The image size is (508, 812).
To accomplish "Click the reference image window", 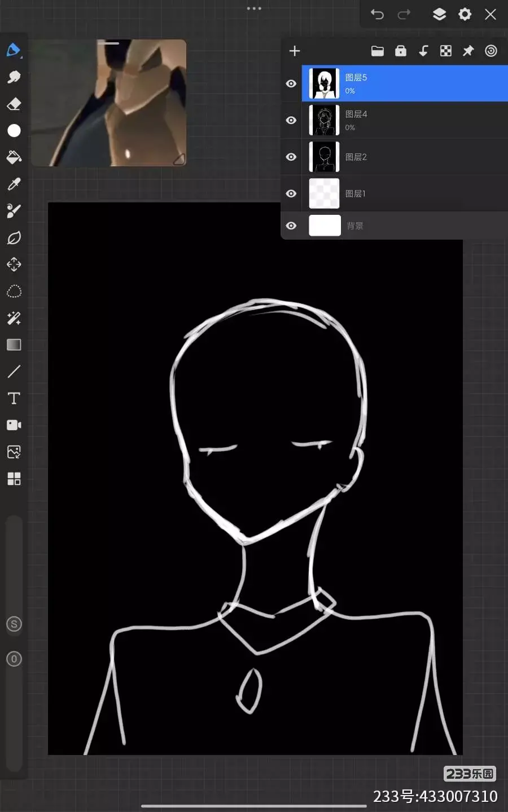I will click(109, 103).
